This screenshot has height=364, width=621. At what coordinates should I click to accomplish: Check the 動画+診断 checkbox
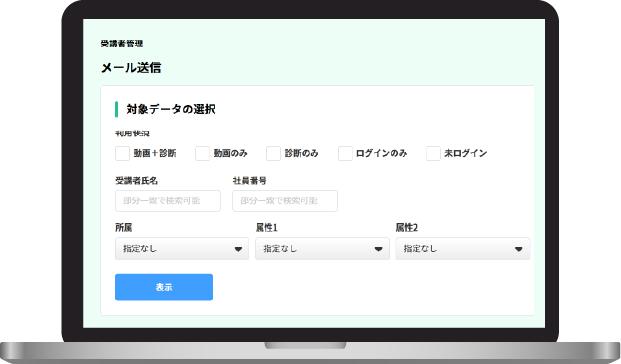point(122,153)
